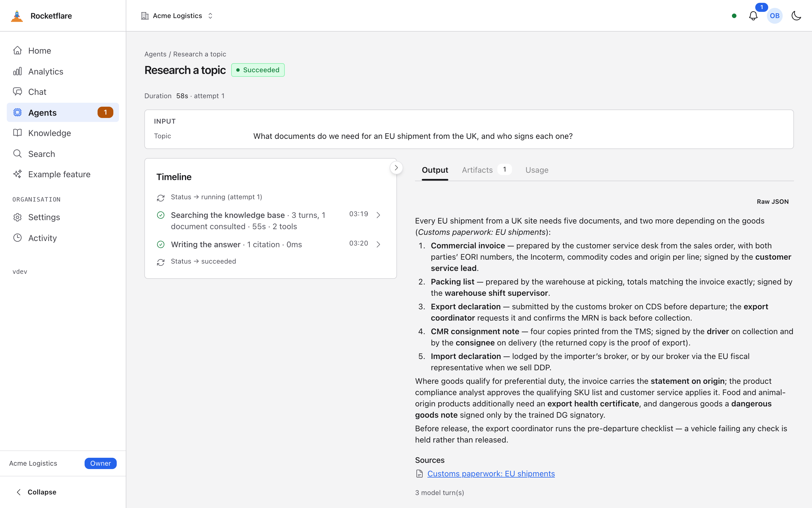This screenshot has height=508, width=812.
Task: Click the building icon next to Acme Logistics
Action: tap(145, 16)
